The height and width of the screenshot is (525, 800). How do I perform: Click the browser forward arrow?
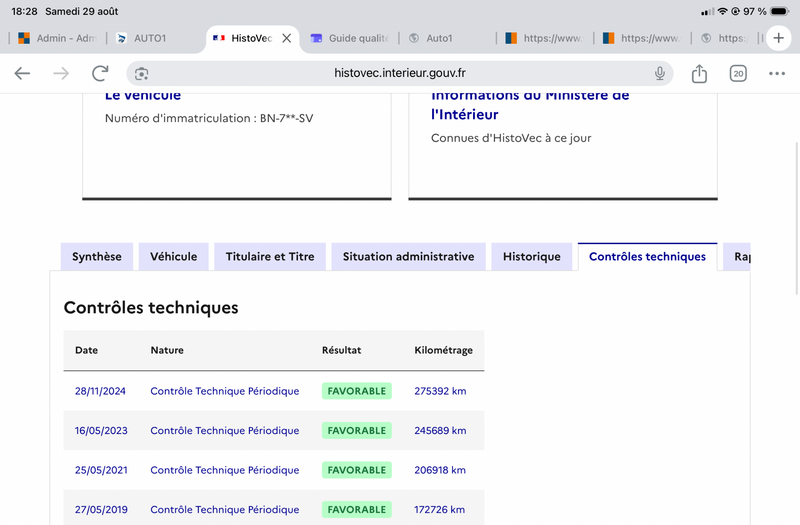tap(61, 73)
